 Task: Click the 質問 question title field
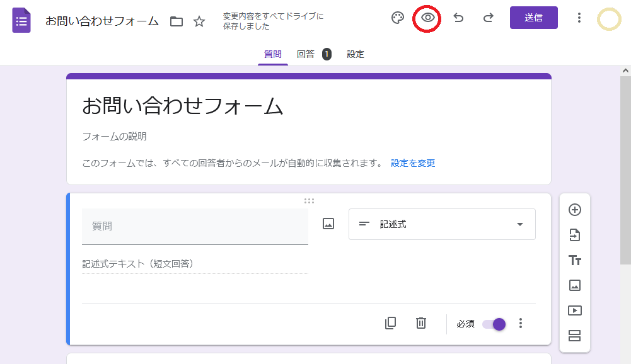point(195,227)
